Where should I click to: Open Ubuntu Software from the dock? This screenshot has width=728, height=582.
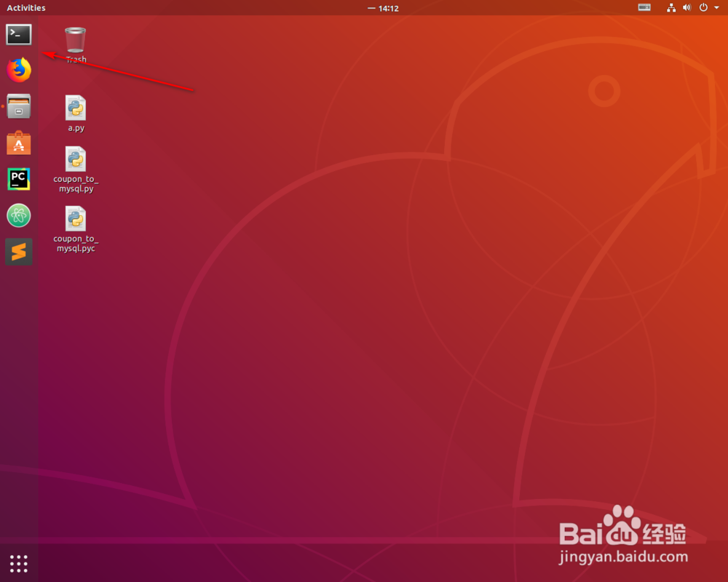pyautogui.click(x=19, y=143)
